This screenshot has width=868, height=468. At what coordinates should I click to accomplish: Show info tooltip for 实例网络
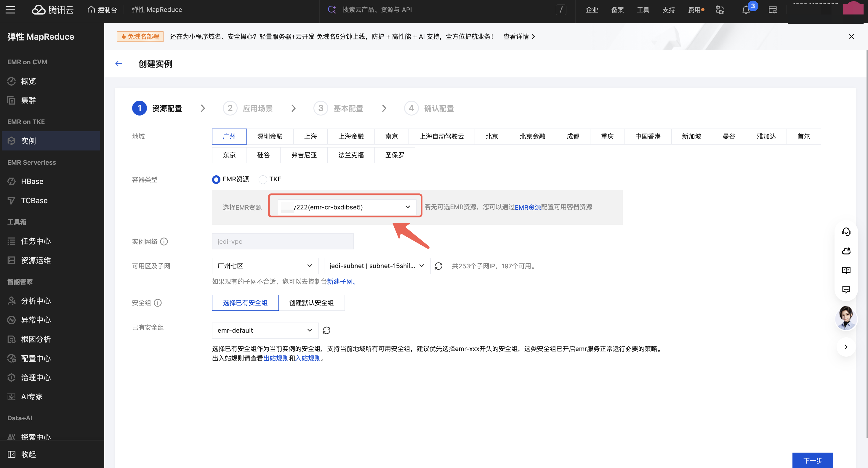click(164, 241)
